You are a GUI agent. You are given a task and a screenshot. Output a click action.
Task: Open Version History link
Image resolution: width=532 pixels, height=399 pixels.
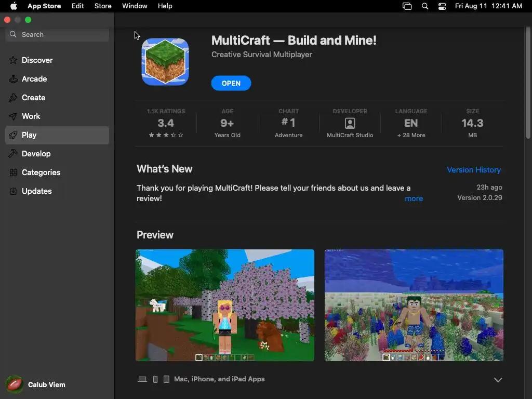click(474, 170)
